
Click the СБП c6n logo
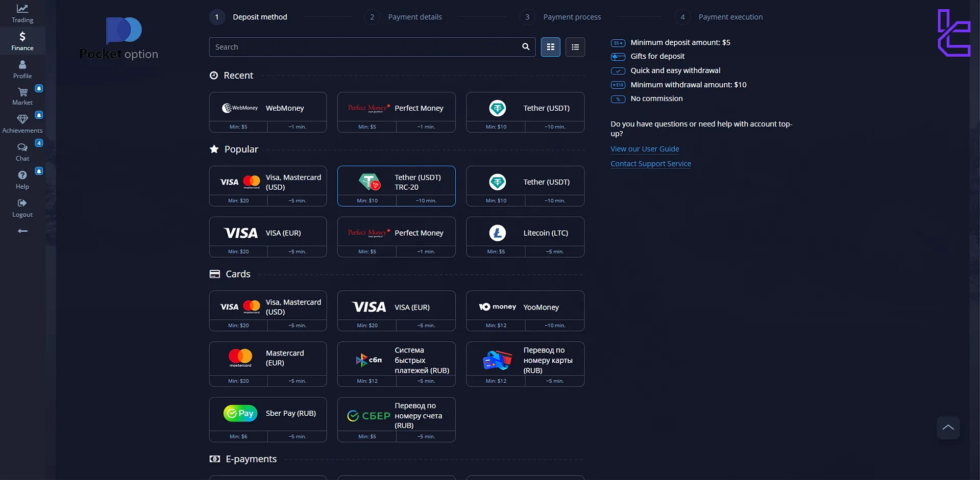(x=369, y=360)
